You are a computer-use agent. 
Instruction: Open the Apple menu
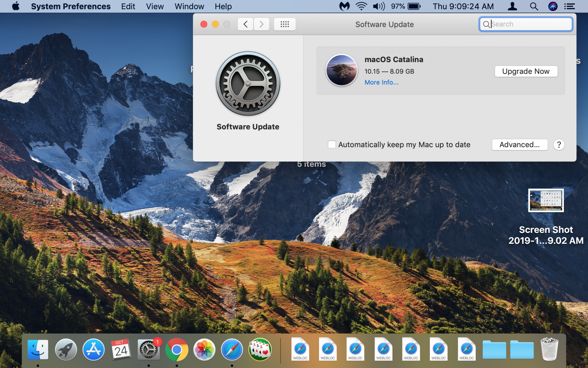pyautogui.click(x=16, y=6)
